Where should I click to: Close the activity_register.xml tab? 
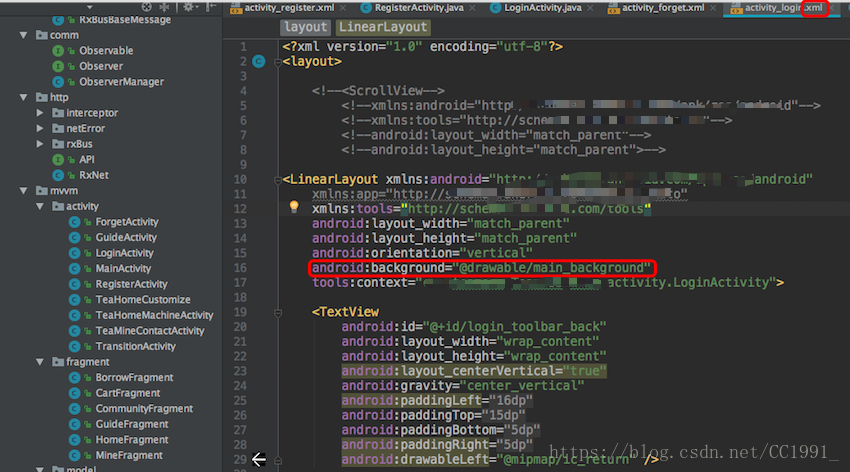coord(343,8)
